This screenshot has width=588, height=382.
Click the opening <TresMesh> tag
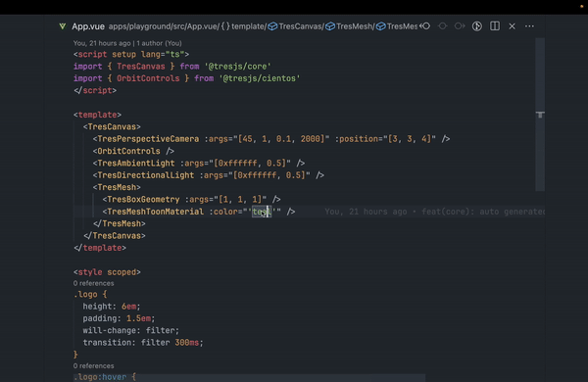[117, 187]
